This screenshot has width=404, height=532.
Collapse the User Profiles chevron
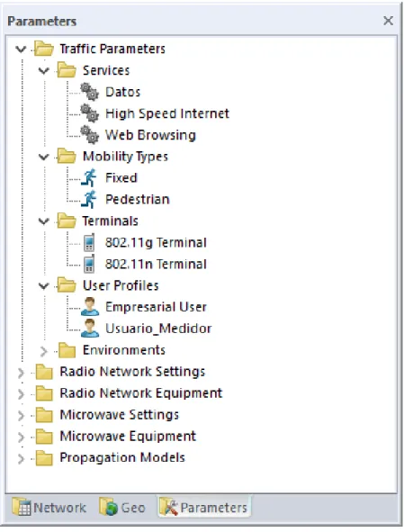44,285
